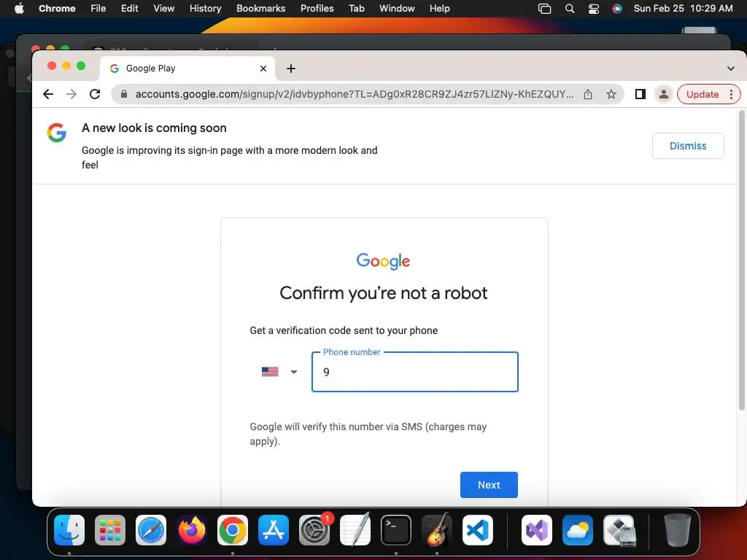The image size is (747, 560).
Task: Open a new tab with the plus button
Action: point(291,69)
